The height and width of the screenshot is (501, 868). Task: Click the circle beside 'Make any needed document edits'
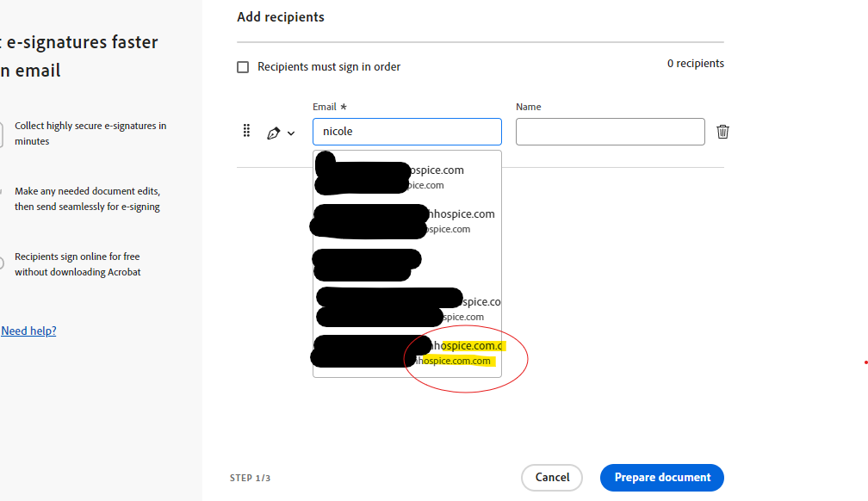[x=3, y=198]
